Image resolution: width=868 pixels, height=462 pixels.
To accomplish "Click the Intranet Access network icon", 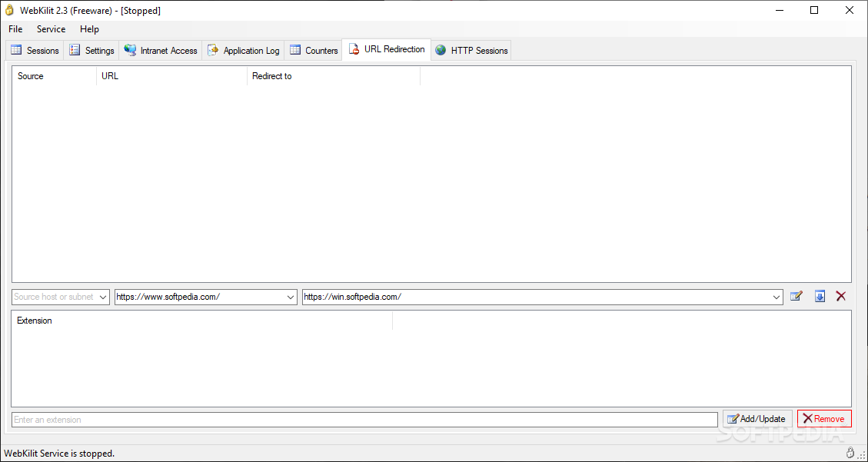I will coord(130,50).
